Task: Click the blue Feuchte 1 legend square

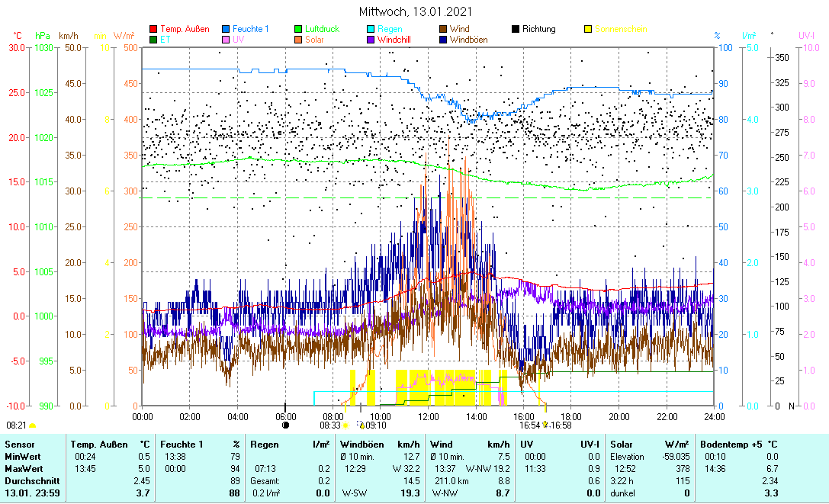Action: [x=226, y=29]
